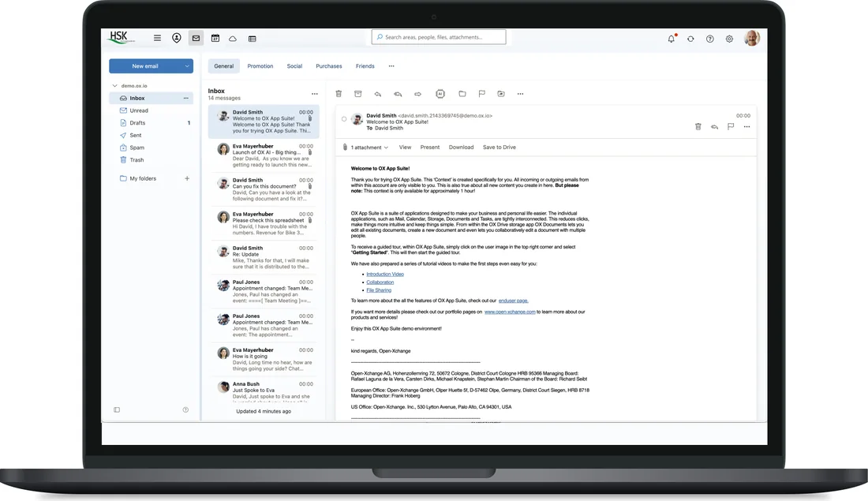Viewport: 868px width, 501px height.
Task: Open the Drive cloud icon
Action: 233,39
